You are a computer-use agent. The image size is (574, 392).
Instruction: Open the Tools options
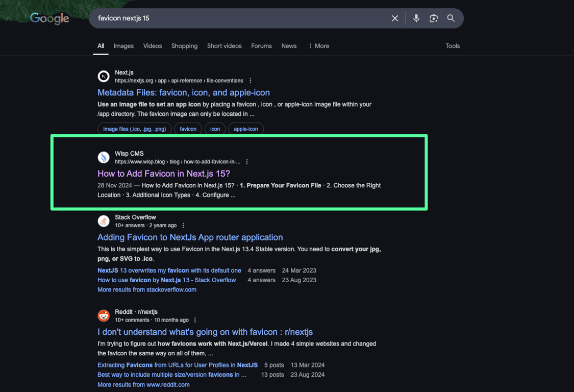tap(453, 46)
